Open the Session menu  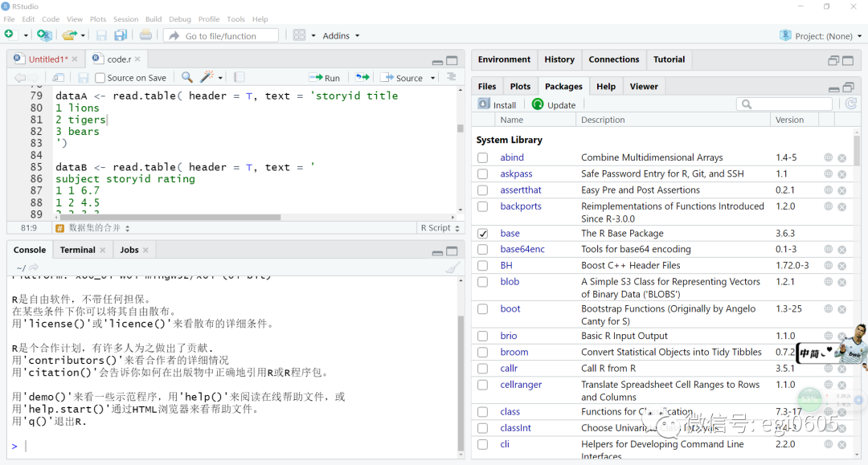pyautogui.click(x=125, y=18)
